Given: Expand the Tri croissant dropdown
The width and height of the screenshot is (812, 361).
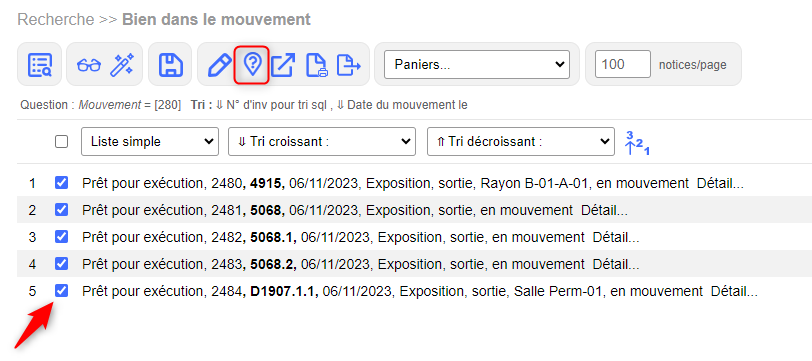Looking at the screenshot, I should [x=322, y=141].
